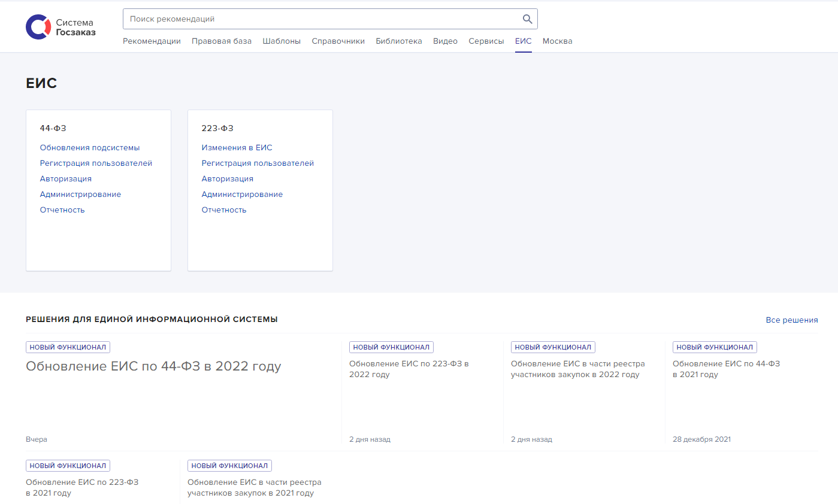838x504 pixels.
Task: Click the Система Госзаказ logo
Action: (x=60, y=27)
